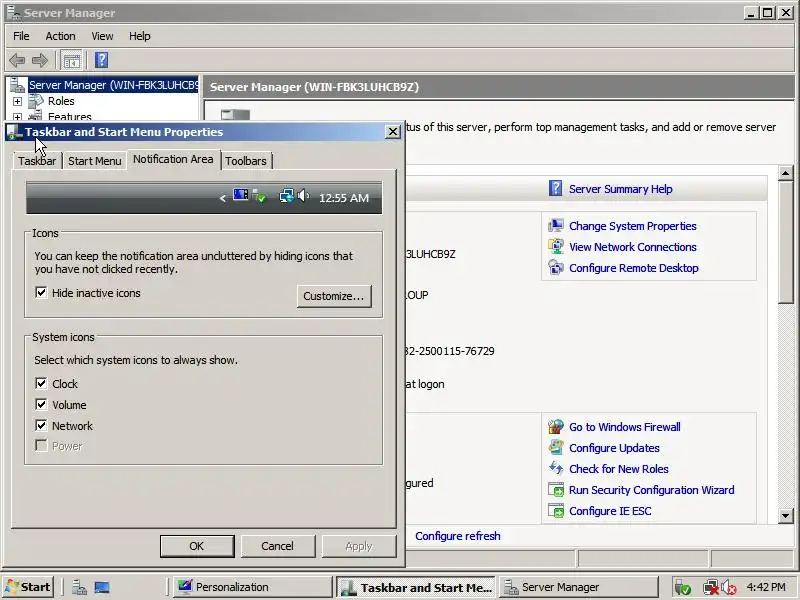Select the Roles tree item
The width and height of the screenshot is (800, 600).
point(61,101)
